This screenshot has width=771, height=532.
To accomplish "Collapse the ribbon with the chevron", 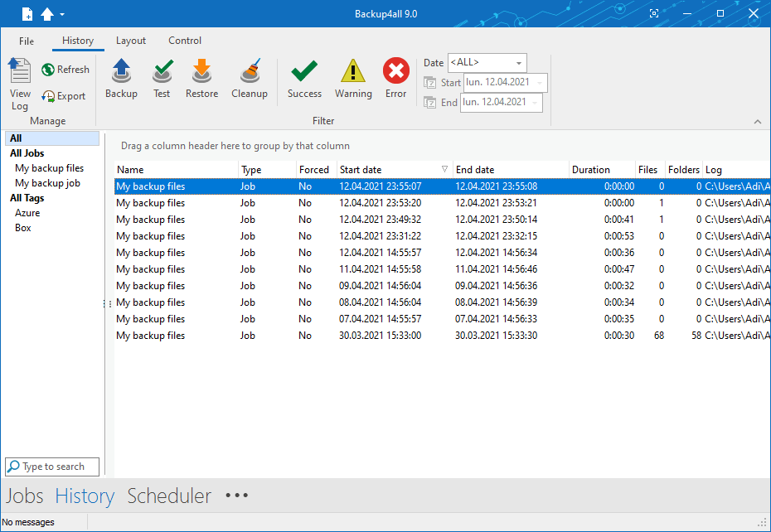I will click(x=757, y=122).
